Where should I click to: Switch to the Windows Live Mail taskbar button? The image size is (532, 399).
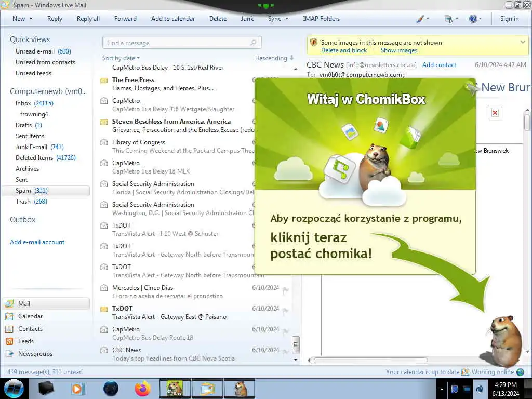click(207, 389)
